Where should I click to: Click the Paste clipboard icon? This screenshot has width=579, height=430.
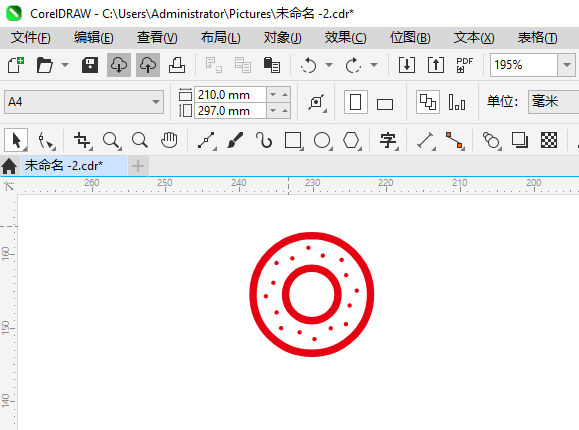272,65
